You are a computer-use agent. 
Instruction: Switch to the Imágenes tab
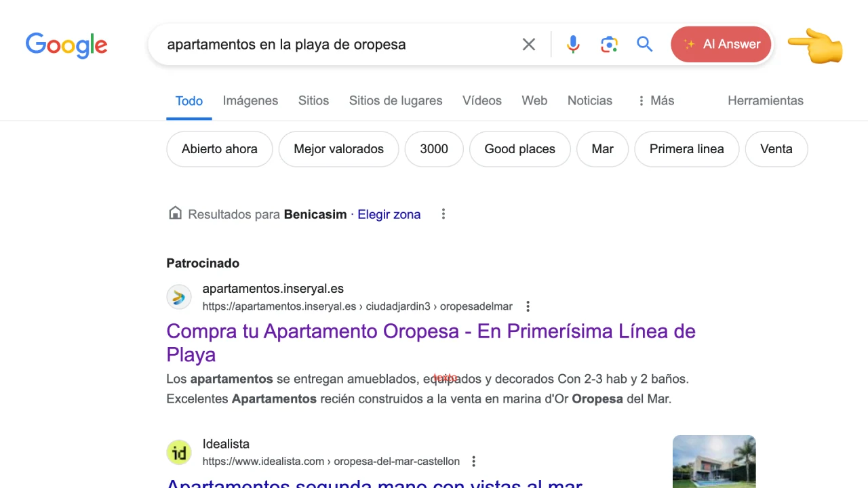pyautogui.click(x=250, y=100)
